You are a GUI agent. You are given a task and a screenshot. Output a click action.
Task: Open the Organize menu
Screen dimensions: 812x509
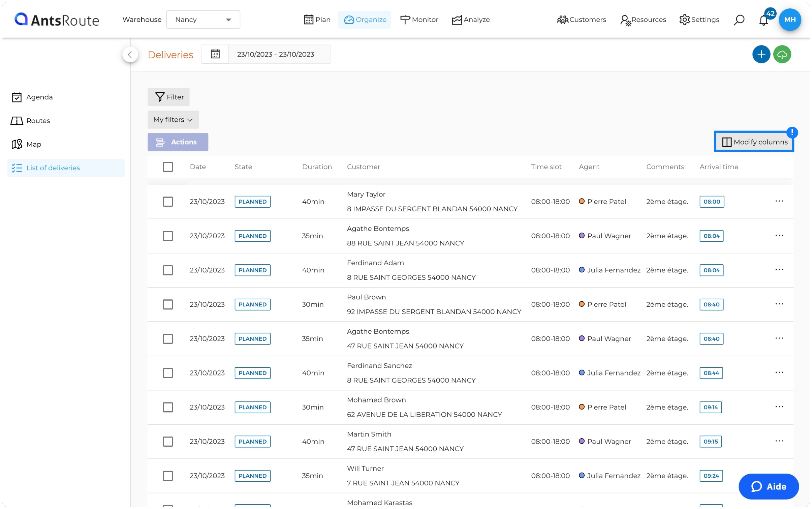365,20
